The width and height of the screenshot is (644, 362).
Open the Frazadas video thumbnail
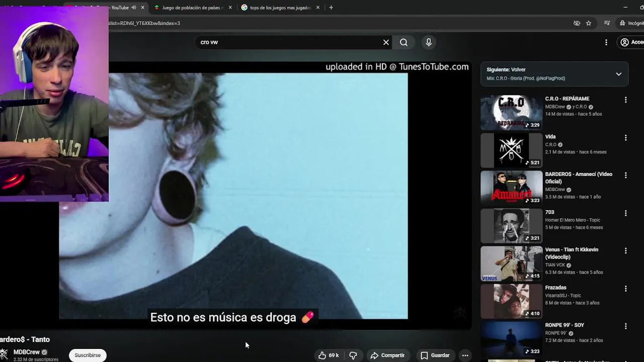[x=512, y=301]
